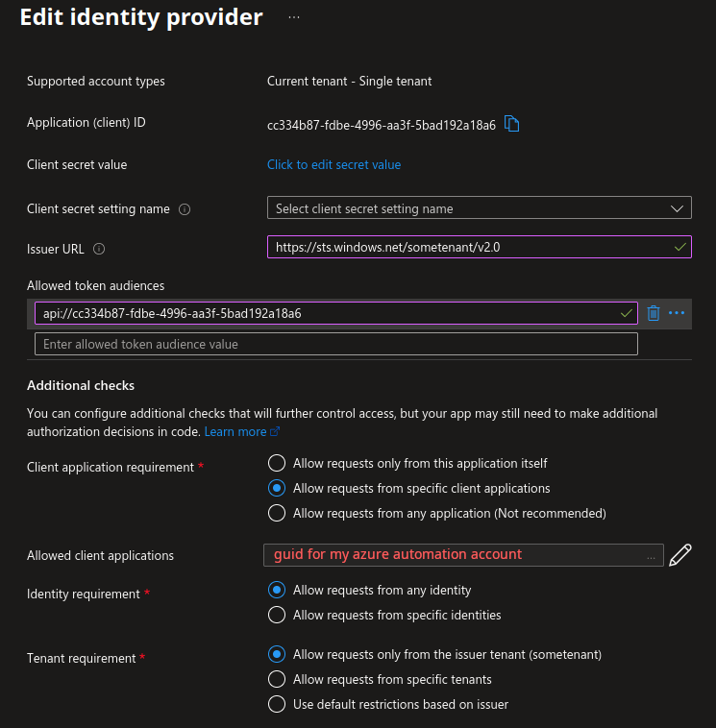Choose Allow requests from specific identities
716x728 pixels.
pos(277,615)
